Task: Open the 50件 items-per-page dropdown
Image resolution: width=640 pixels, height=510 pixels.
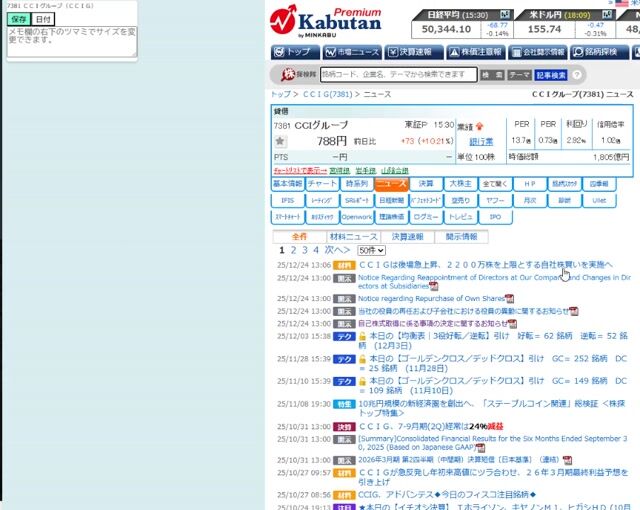Action: tap(371, 250)
